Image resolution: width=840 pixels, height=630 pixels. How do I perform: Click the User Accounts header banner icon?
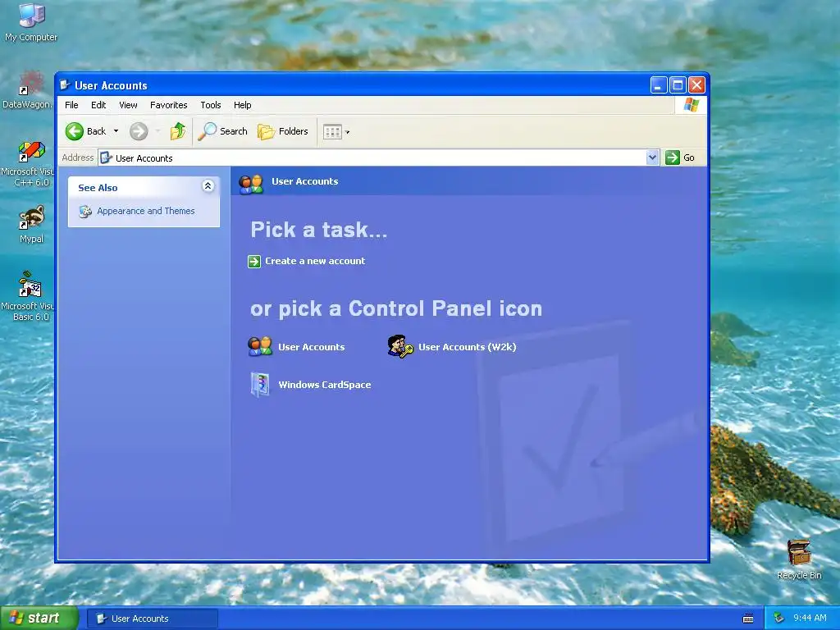coord(251,184)
